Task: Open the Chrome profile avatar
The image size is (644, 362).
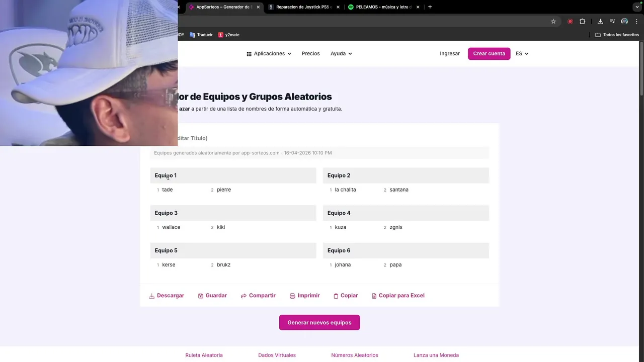Action: (624, 22)
